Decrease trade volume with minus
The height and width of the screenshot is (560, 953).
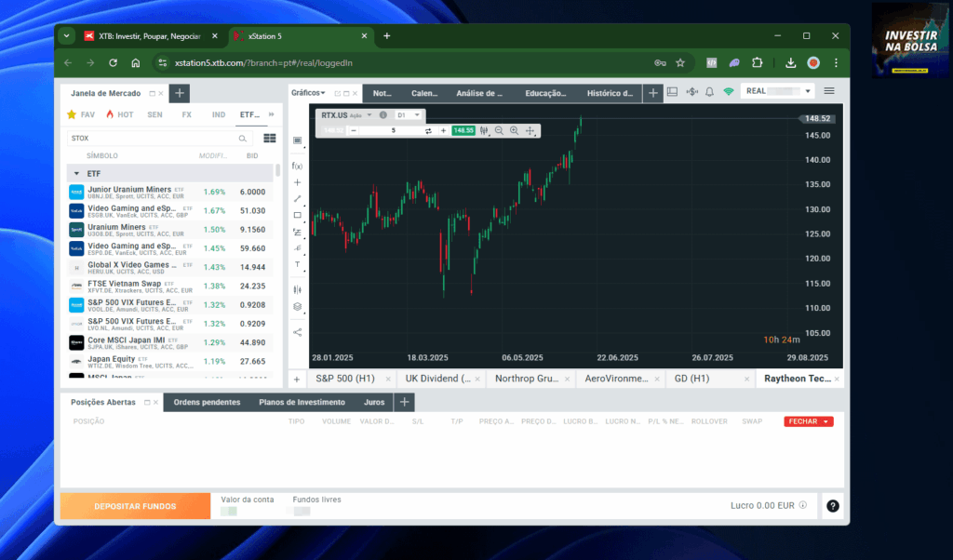point(353,130)
